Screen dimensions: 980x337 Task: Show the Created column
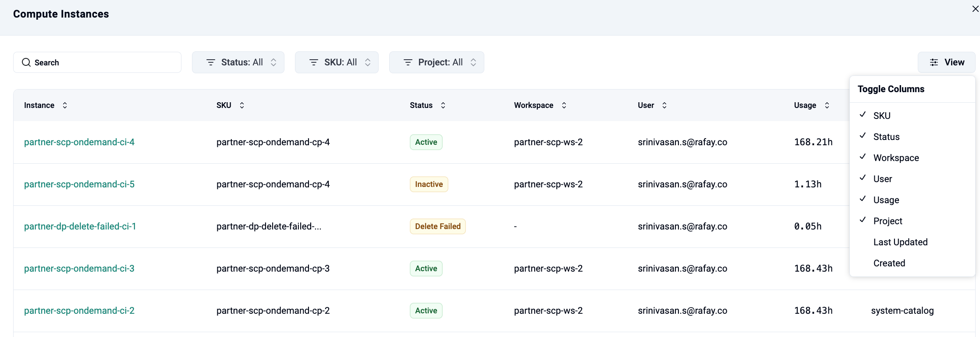coord(889,263)
